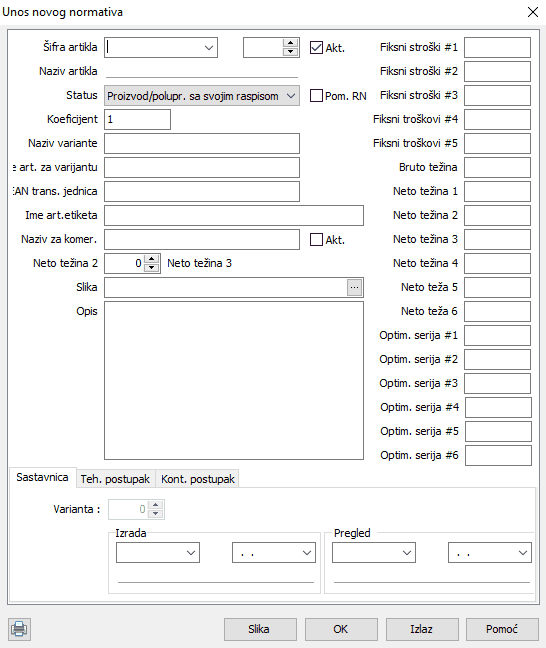The width and height of the screenshot is (546, 648).
Task: Focus the Optim. serija #3 field
Action: 497,383
